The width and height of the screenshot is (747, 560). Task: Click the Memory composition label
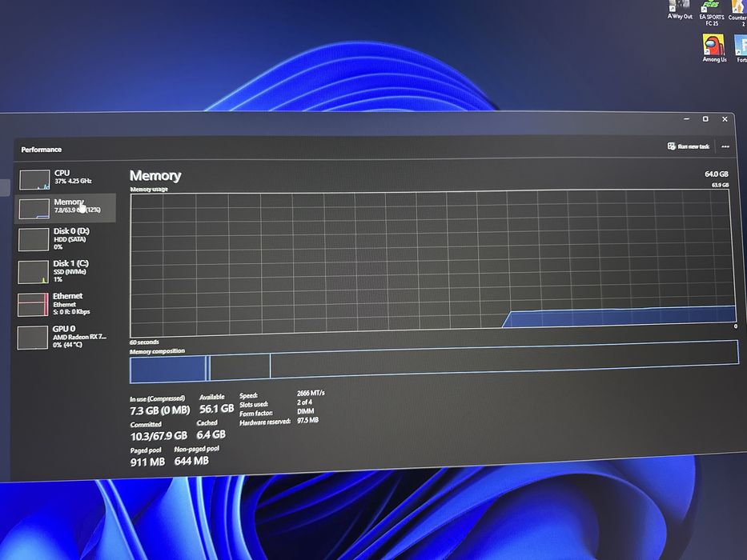pos(157,351)
